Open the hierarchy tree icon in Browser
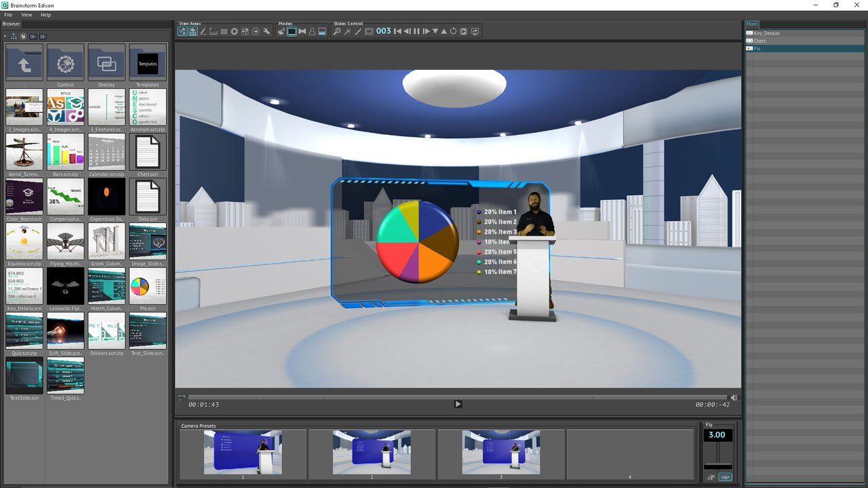This screenshot has width=868, height=488. coord(14,36)
